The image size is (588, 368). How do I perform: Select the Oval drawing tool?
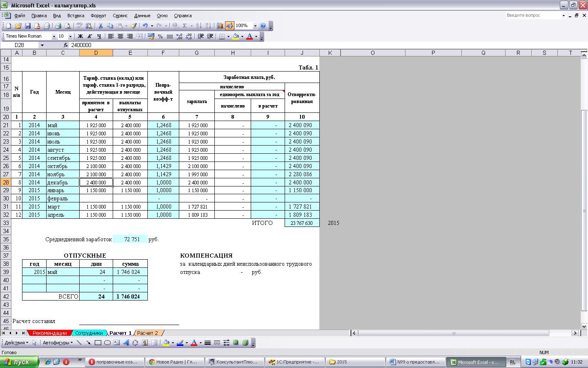[107, 343]
